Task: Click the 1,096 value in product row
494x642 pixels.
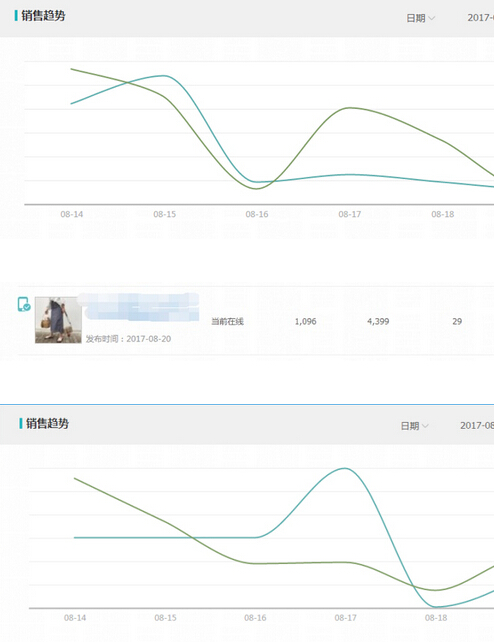Action: 305,321
